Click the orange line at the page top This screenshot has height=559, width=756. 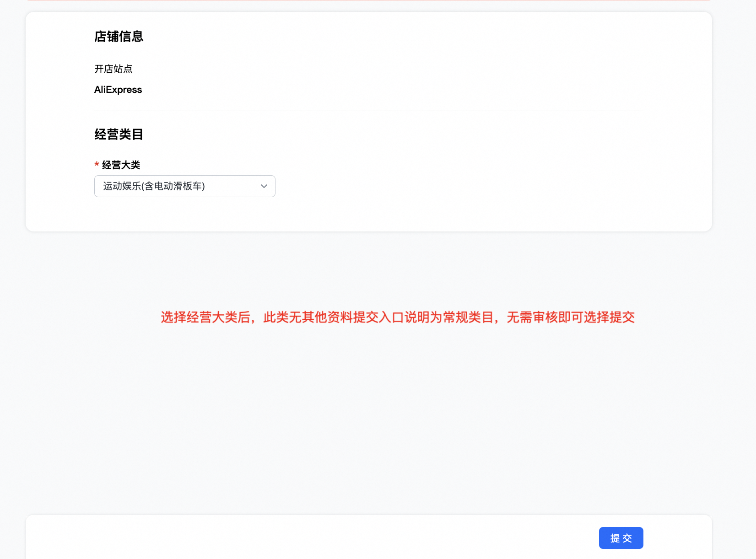(x=368, y=0)
